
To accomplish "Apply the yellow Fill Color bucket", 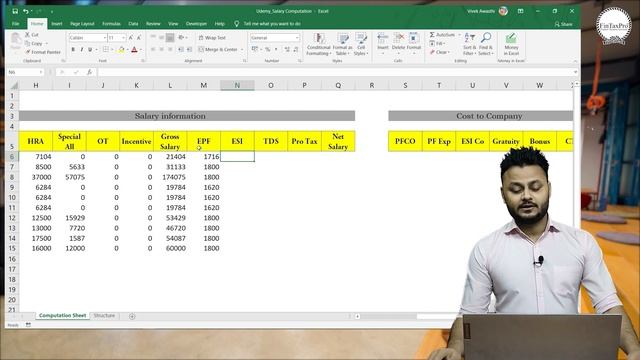I will click(121, 49).
